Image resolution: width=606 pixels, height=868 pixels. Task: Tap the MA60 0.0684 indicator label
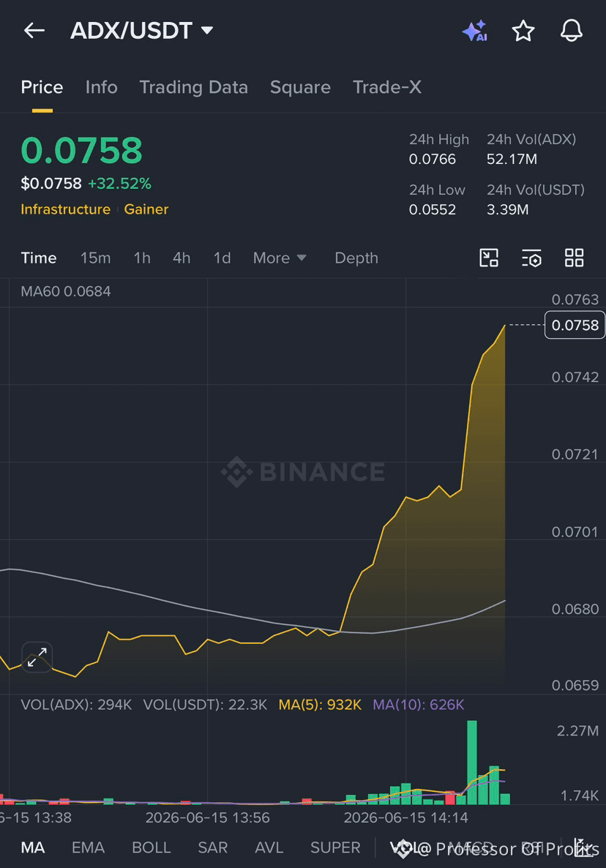point(65,291)
